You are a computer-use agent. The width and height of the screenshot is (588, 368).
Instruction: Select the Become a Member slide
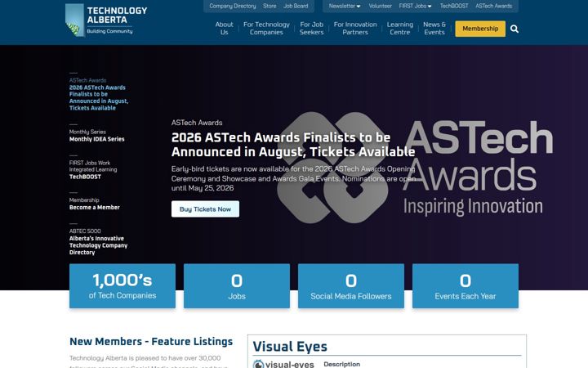click(94, 204)
